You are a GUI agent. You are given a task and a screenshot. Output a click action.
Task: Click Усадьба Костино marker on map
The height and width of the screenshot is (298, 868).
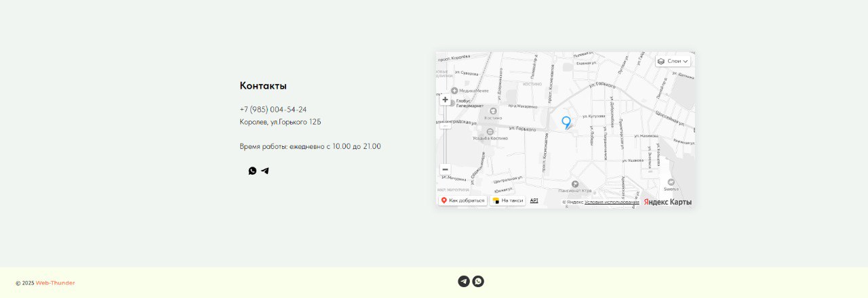point(490,131)
